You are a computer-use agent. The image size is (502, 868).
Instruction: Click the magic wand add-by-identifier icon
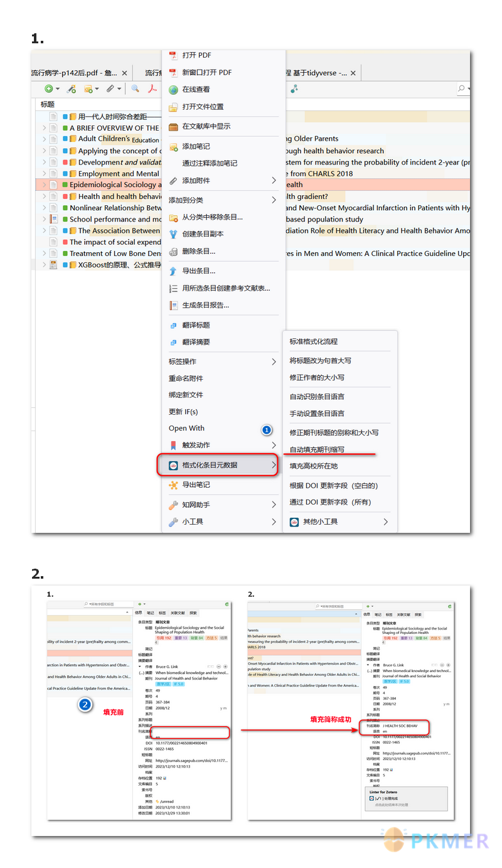click(x=72, y=89)
